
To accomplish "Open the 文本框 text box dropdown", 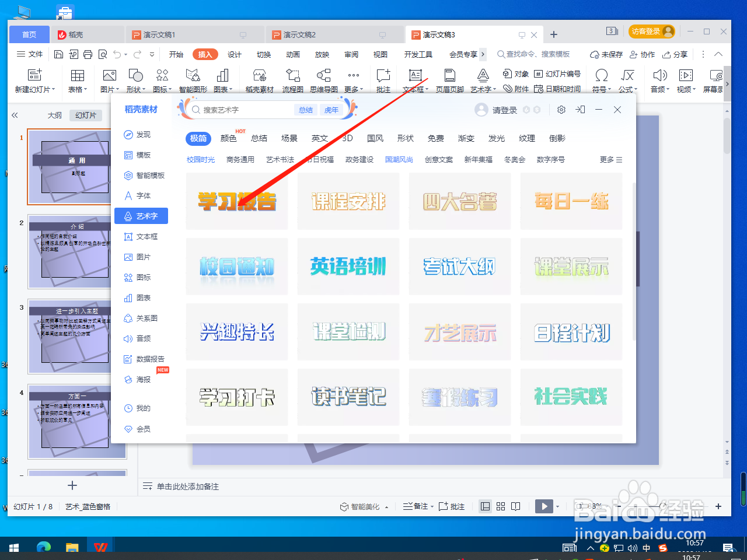I will (415, 80).
